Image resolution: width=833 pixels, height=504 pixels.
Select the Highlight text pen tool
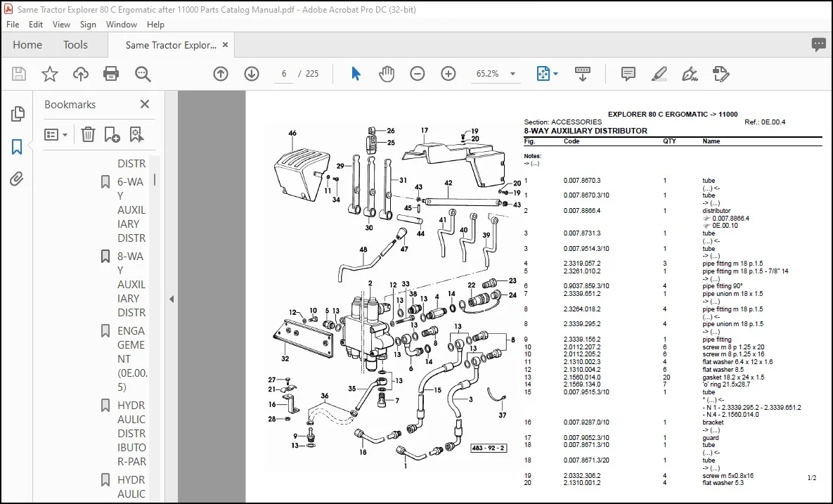click(659, 74)
